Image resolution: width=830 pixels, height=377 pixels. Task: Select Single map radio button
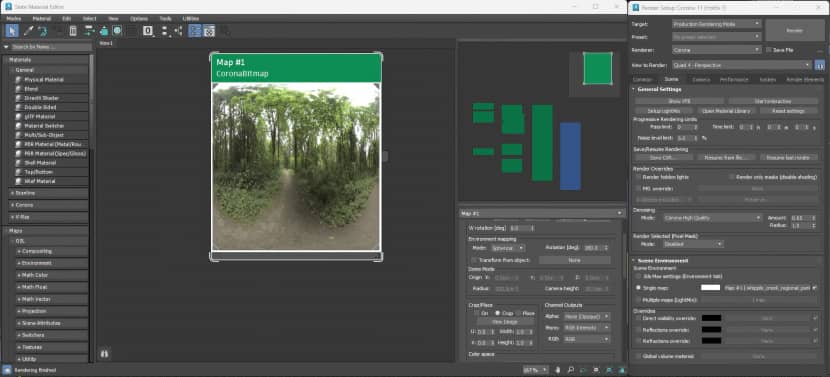638,288
